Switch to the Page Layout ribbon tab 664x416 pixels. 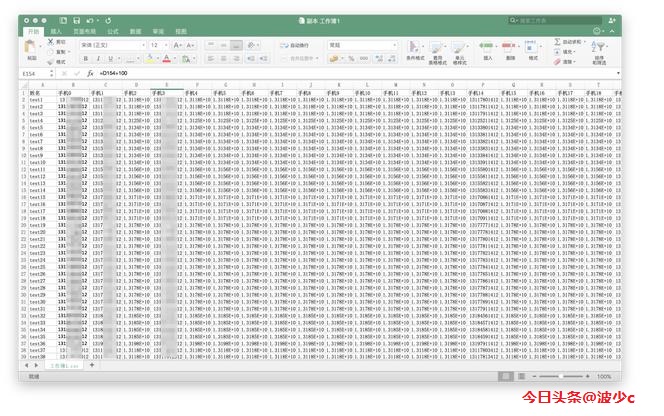click(84, 31)
